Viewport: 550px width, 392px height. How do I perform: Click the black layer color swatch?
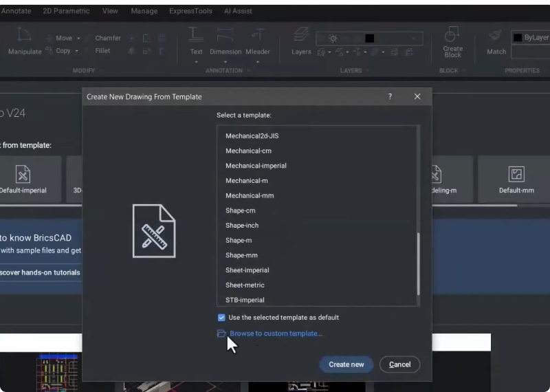[x=369, y=39]
